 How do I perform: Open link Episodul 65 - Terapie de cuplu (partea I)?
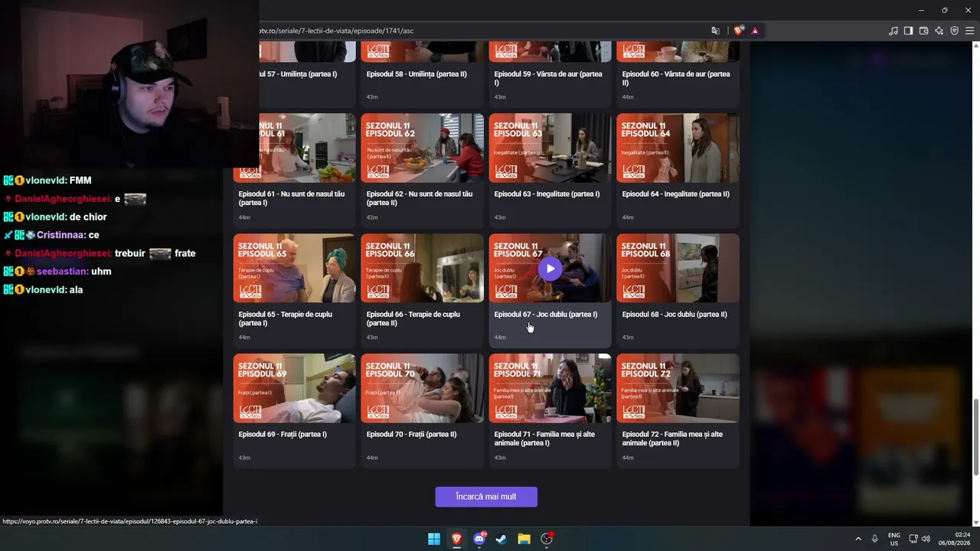coord(286,318)
